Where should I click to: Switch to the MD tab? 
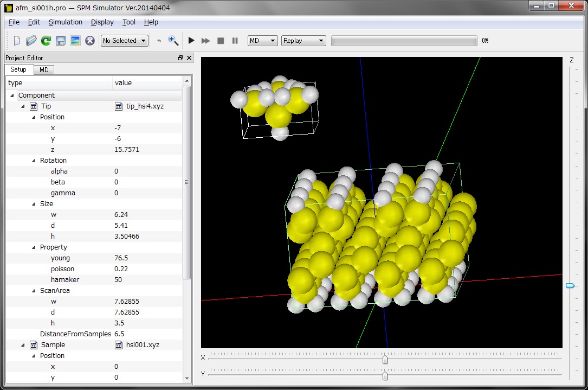(44, 70)
